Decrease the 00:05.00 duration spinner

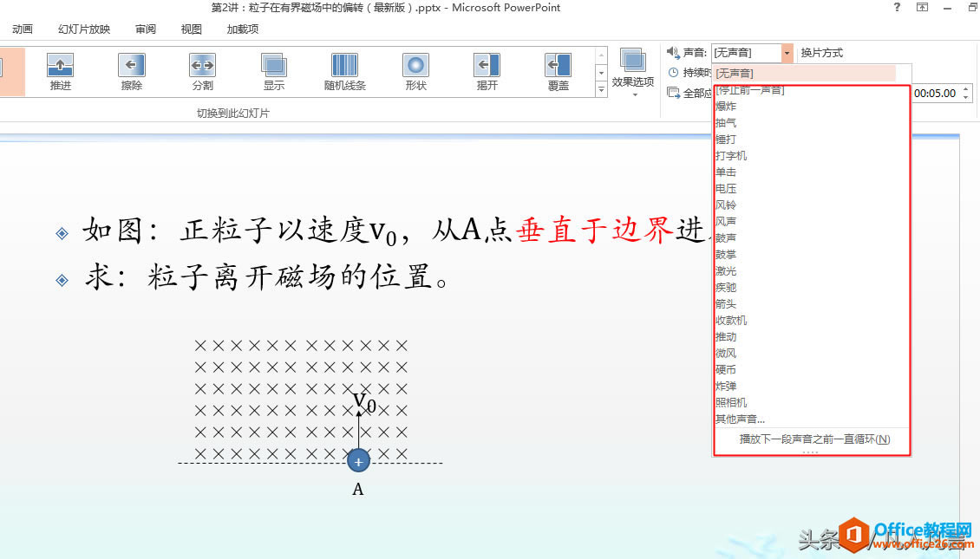coord(965,97)
